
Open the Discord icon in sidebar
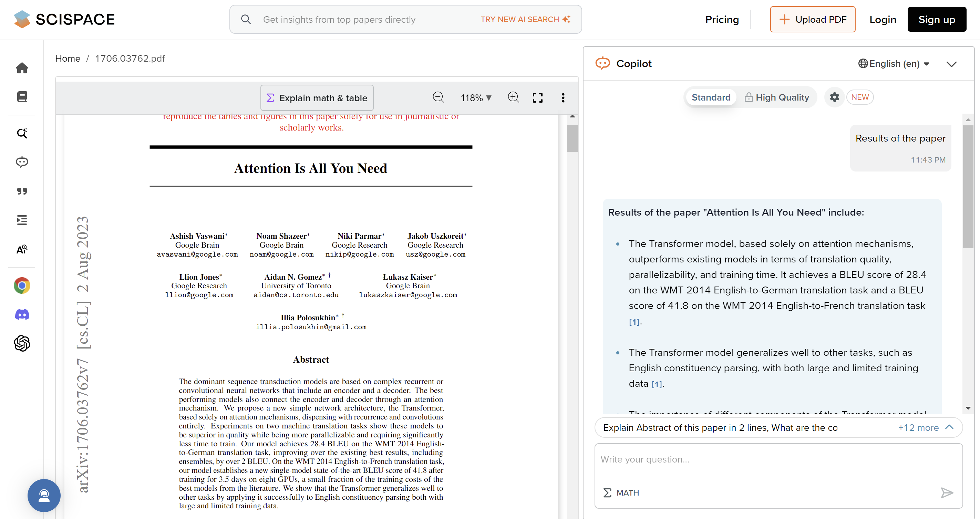coord(22,314)
